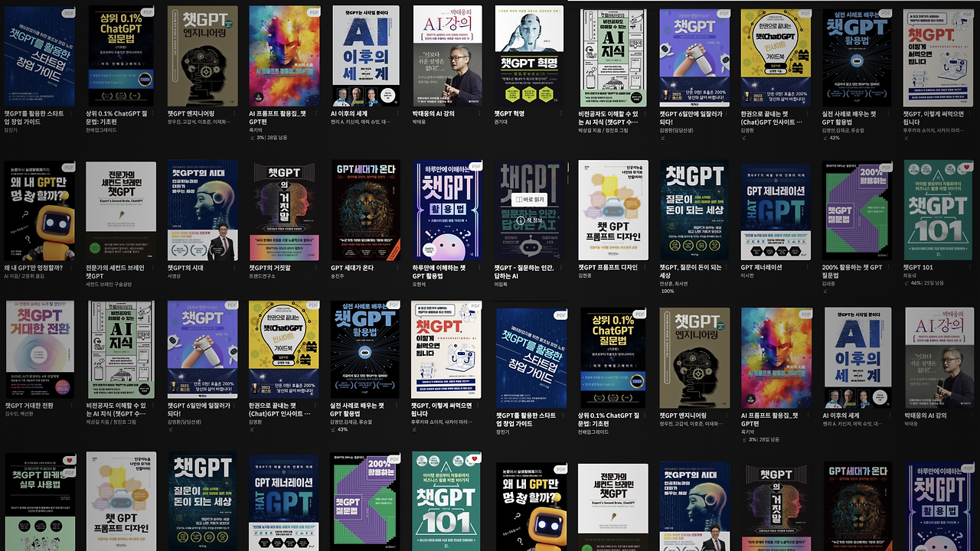This screenshot has width=980, height=551.
Task: Toggle heart on 챗GPT 미래를 실무 사용법 cover
Action: [x=70, y=461]
